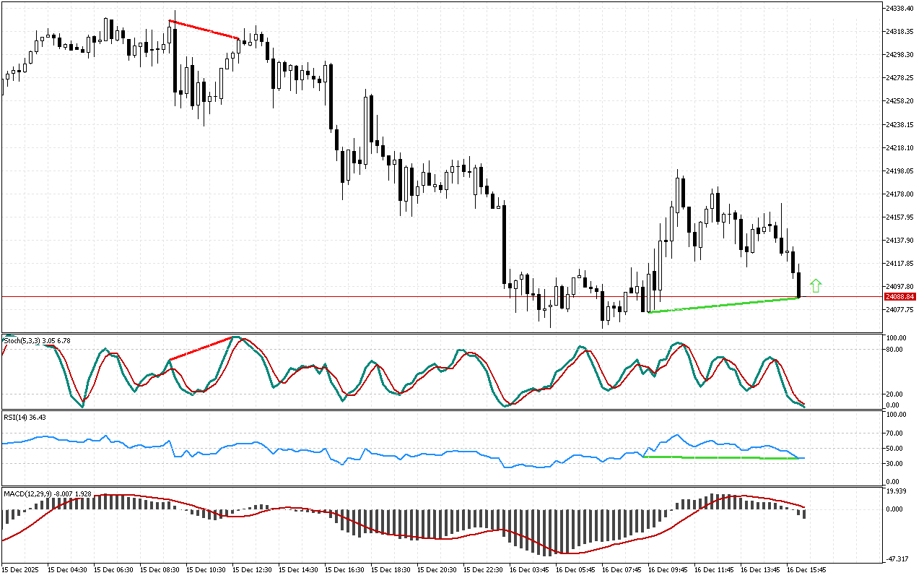Click the current price label 24088.84
Image resolution: width=924 pixels, height=578 pixels.
(x=901, y=296)
